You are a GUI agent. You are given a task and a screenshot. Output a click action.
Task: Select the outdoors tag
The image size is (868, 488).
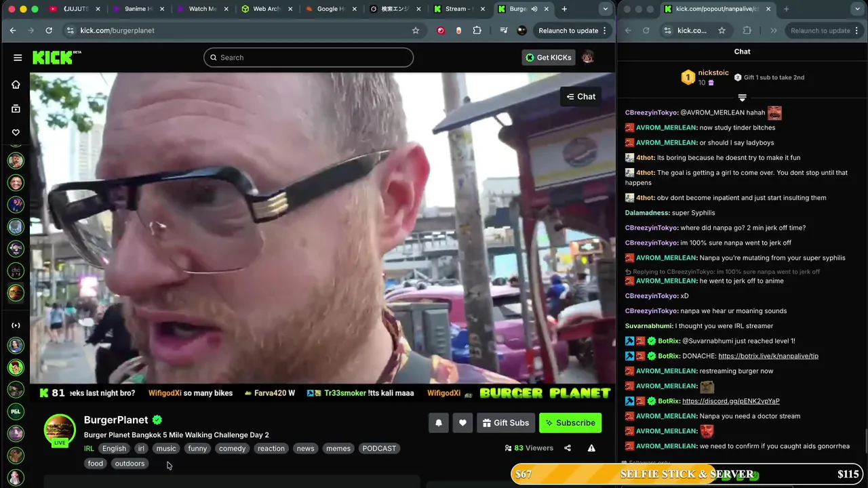pos(130,464)
